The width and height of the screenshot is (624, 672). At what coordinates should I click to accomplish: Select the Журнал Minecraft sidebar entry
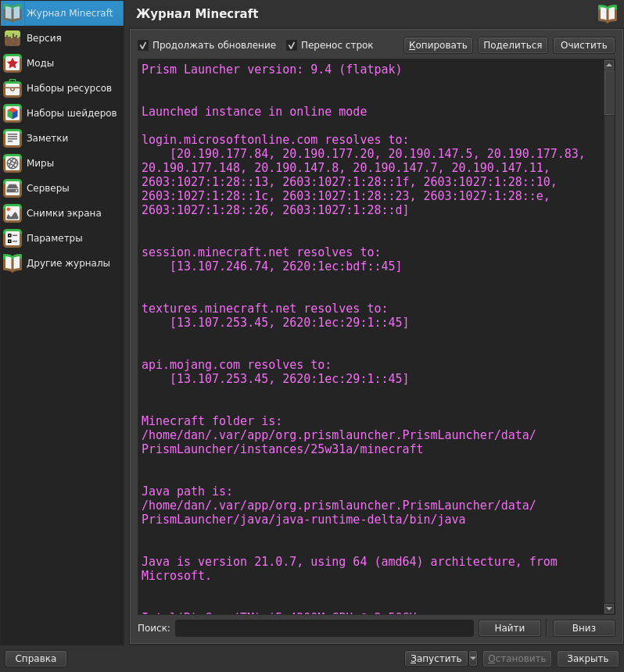pyautogui.click(x=69, y=13)
